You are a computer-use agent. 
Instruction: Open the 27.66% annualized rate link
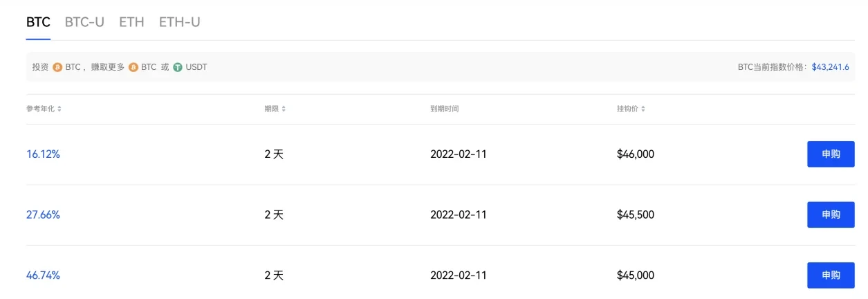tap(43, 215)
